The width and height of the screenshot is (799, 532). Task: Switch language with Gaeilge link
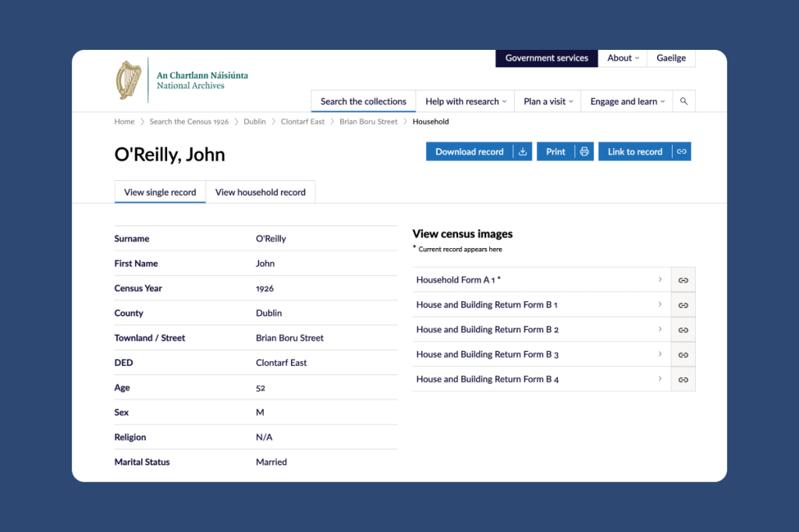[671, 58]
